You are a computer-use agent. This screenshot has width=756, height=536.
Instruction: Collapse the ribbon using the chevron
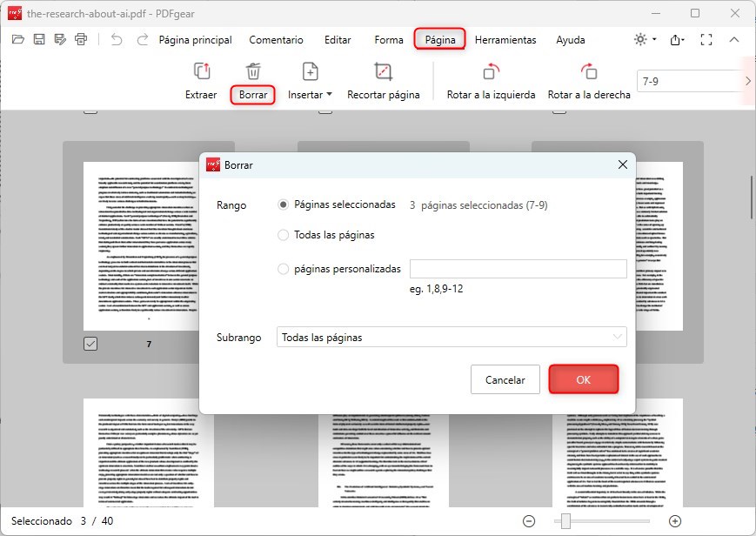[736, 39]
